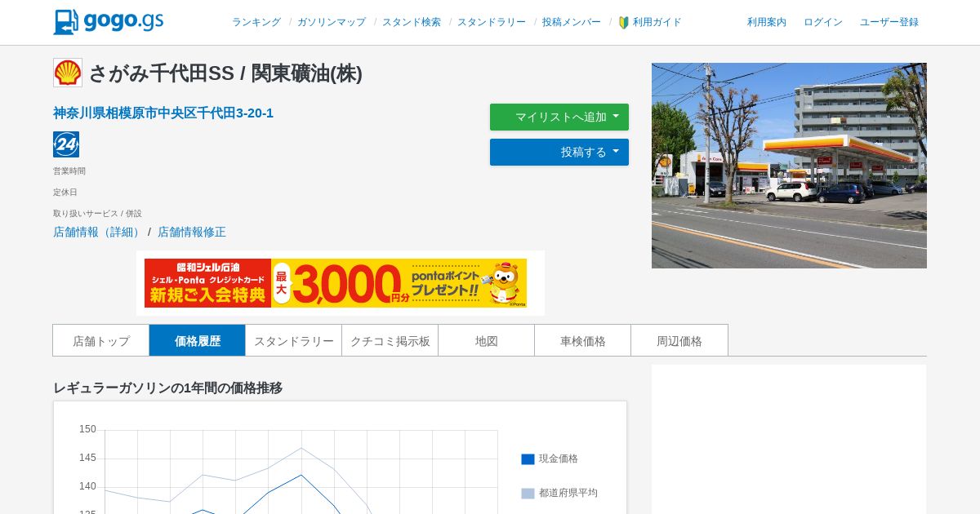Open the ガソリンマップ menu item
Viewport: 980px width, 514px height.
(x=332, y=22)
